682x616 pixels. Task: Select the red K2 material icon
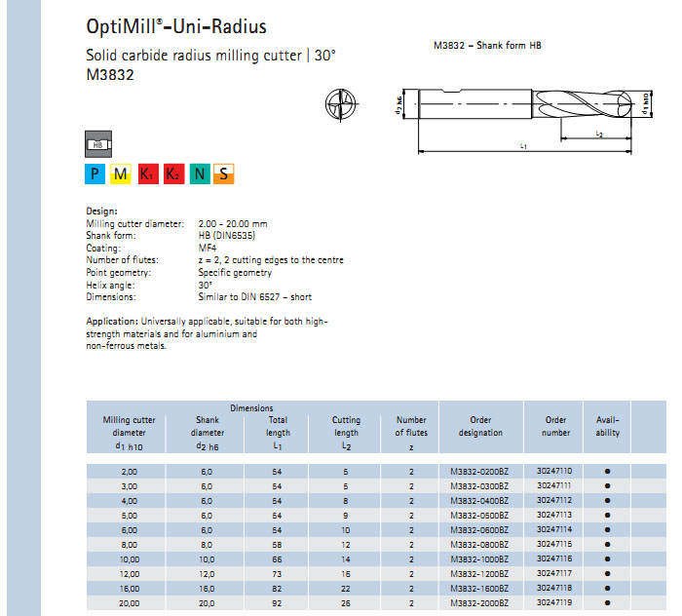click(x=173, y=174)
